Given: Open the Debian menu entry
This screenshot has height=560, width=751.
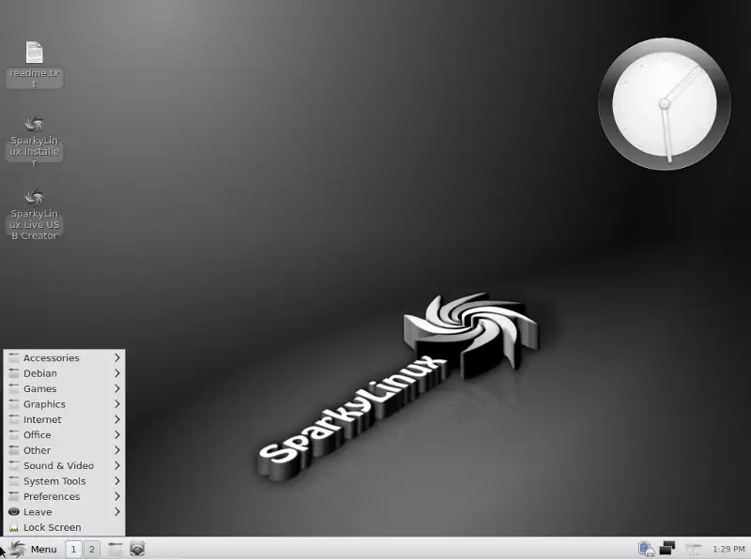Looking at the screenshot, I should tap(64, 373).
